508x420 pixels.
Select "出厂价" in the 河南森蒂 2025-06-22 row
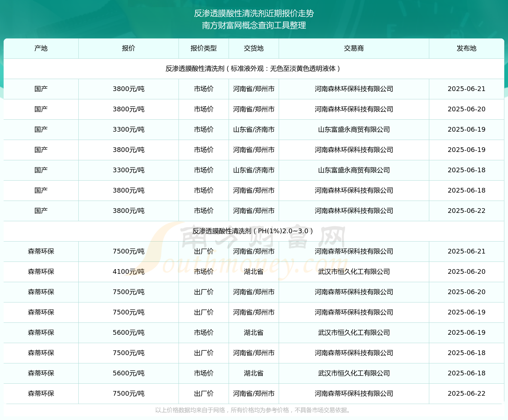click(x=204, y=394)
